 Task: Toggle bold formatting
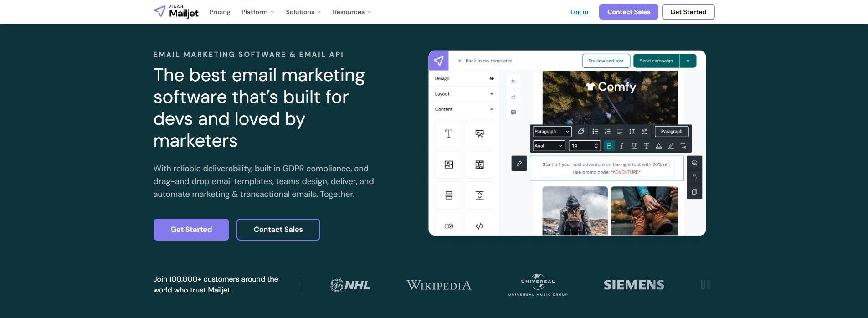[609, 146]
